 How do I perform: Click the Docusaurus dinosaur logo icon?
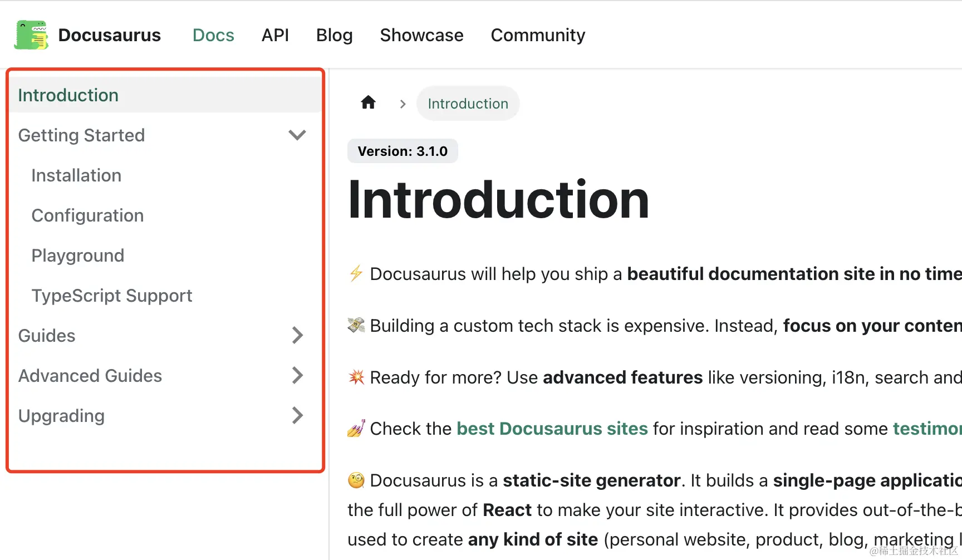point(31,35)
